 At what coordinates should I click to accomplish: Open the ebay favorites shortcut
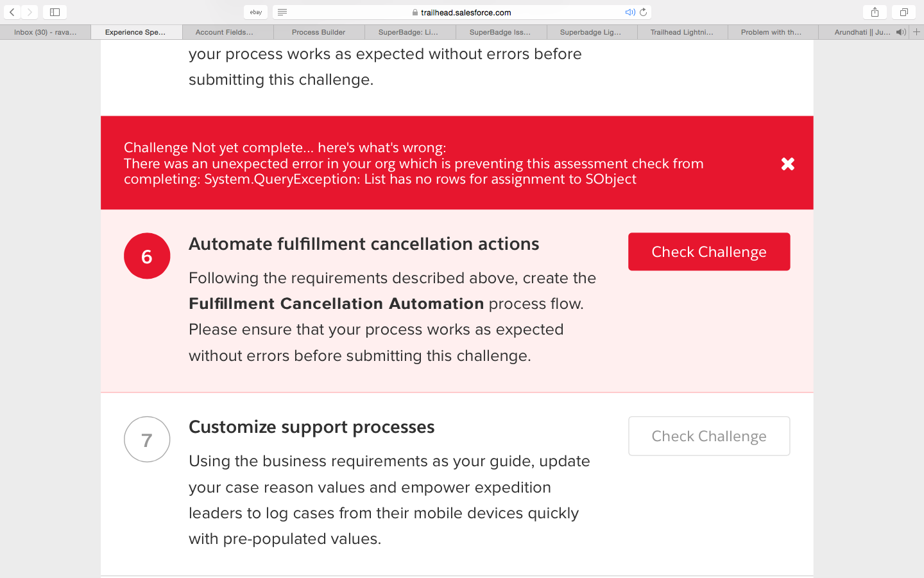pos(256,12)
